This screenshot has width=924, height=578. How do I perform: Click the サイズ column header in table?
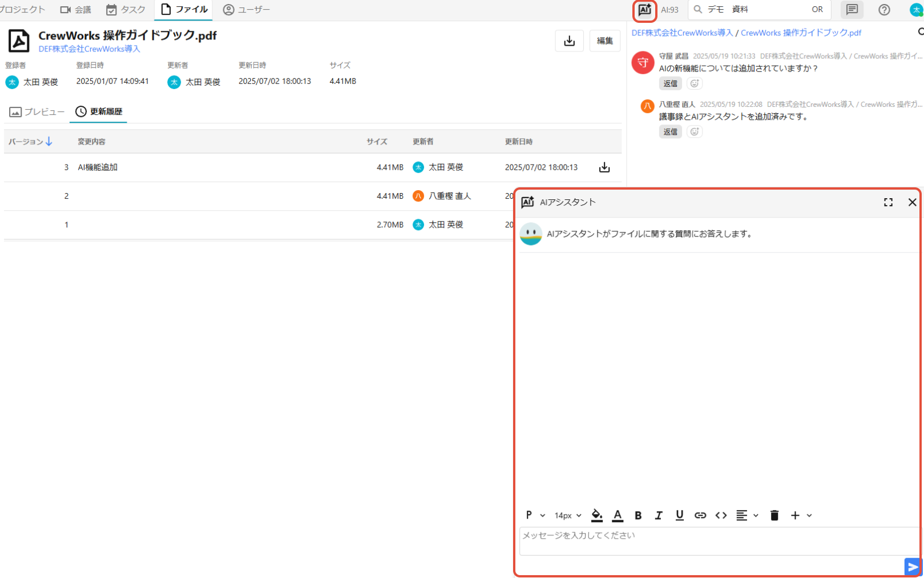pos(377,142)
